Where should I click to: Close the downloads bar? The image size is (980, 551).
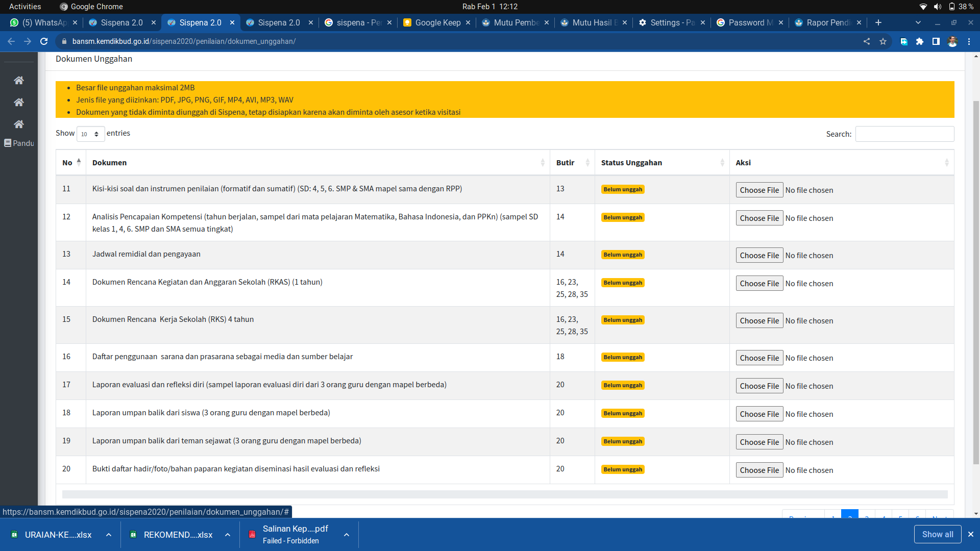point(971,534)
